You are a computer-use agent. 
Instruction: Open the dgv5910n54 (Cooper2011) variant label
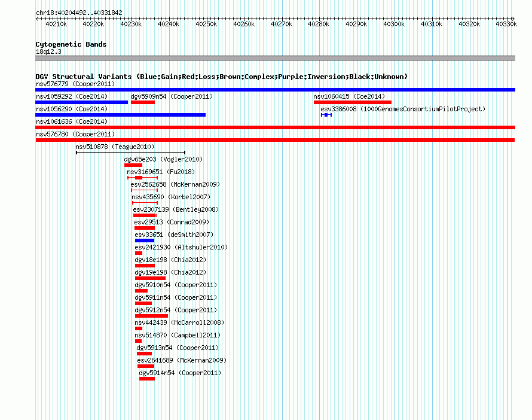coord(176,285)
